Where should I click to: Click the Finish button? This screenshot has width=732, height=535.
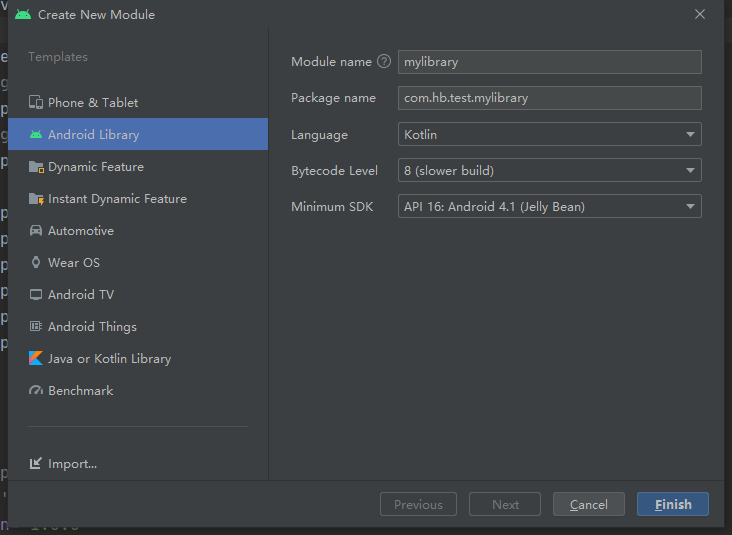(673, 504)
